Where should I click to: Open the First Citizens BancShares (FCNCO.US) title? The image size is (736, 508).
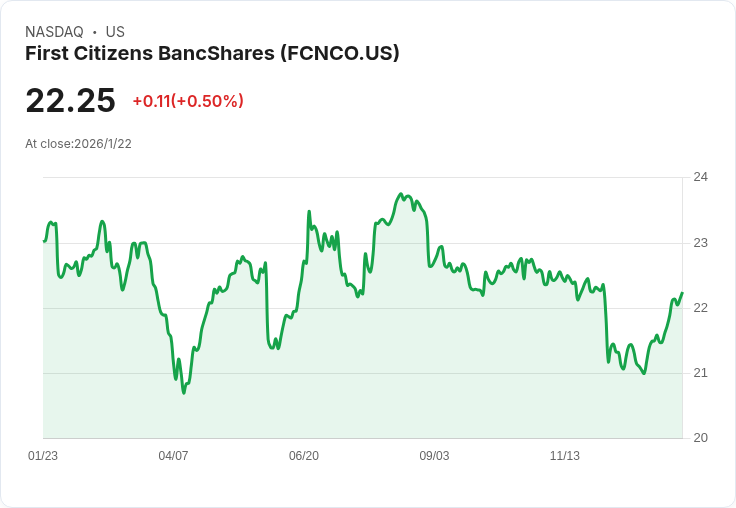(212, 53)
